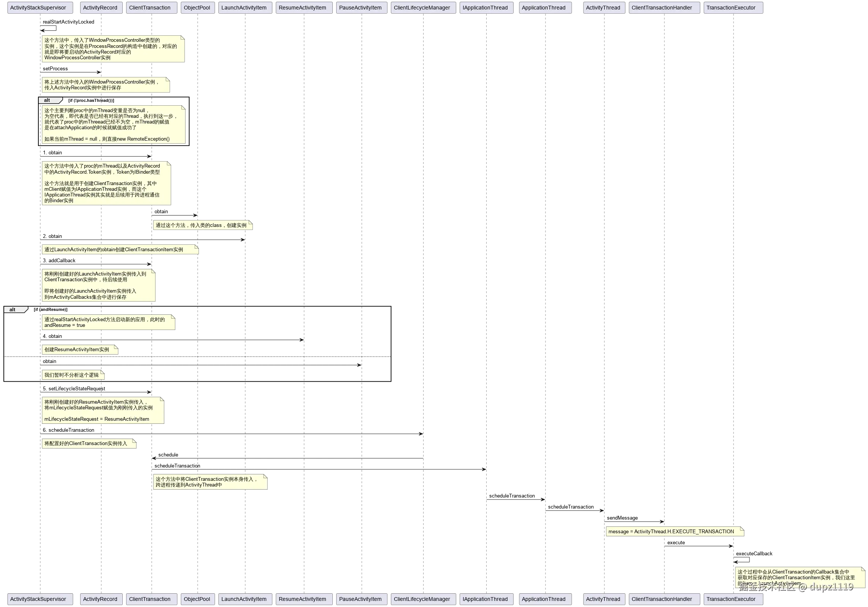
Task: Click the LaunchActivityItem participant box
Action: point(245,7)
